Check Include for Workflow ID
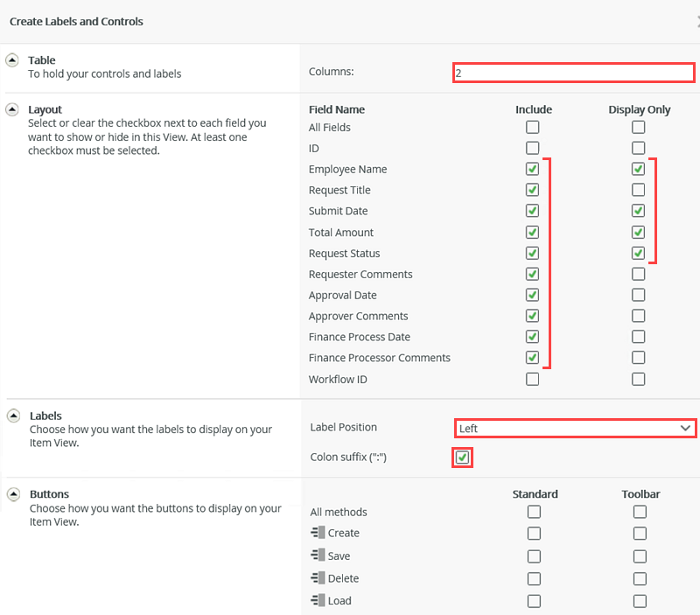This screenshot has width=700, height=615. pyautogui.click(x=532, y=379)
